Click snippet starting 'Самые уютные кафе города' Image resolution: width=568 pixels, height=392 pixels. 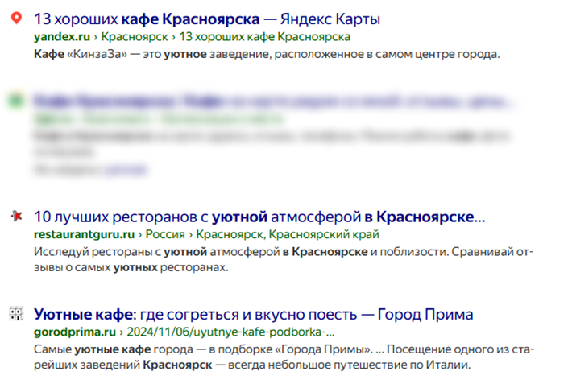coord(284,357)
